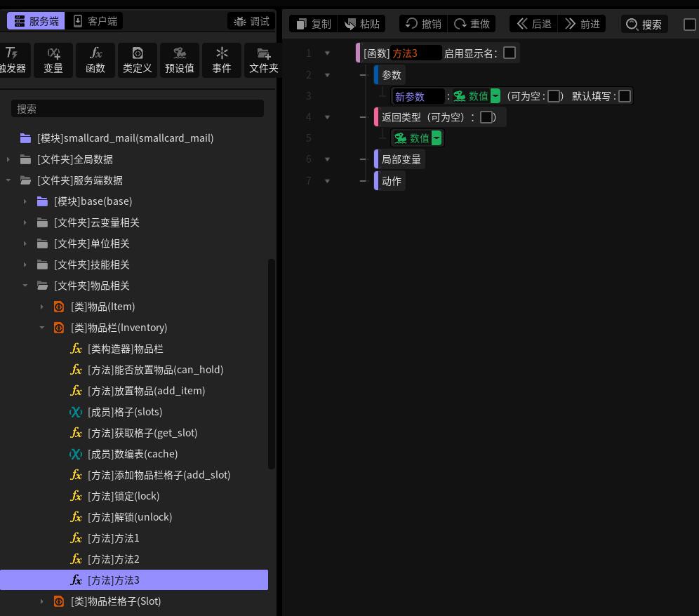Expand the [文件夹]全局数据 folder
The width and height of the screenshot is (699, 616).
(8, 159)
